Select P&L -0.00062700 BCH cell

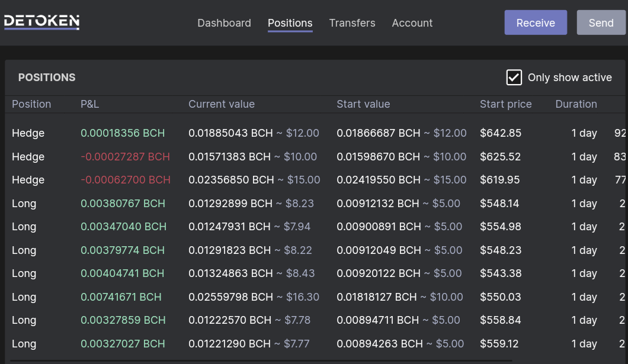(126, 179)
